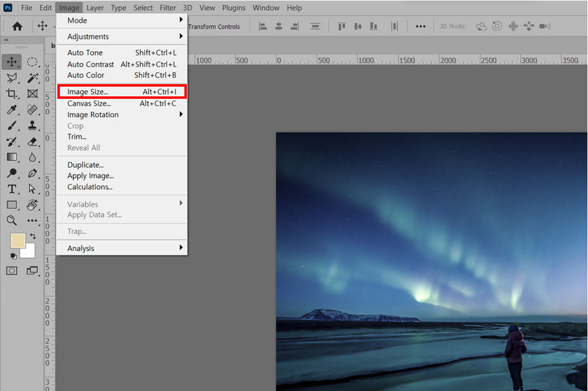588x391 pixels.
Task: Expand the Mode submenu
Action: tap(122, 20)
